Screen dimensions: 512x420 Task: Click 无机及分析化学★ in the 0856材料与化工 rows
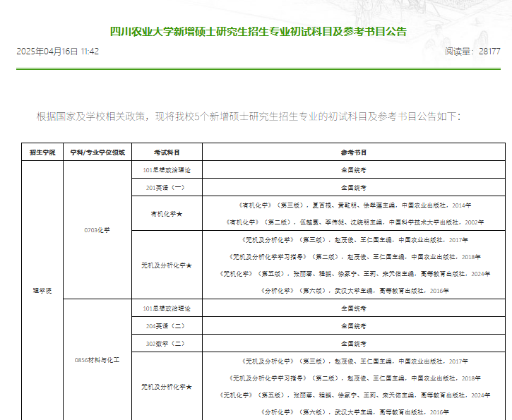tap(167, 387)
